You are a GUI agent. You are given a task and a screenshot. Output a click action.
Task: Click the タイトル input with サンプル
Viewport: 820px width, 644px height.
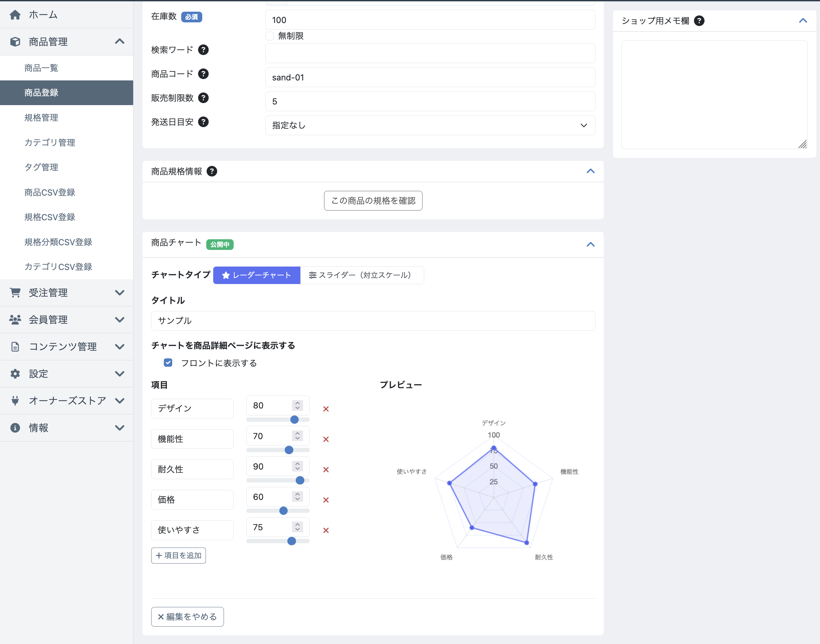click(x=373, y=320)
